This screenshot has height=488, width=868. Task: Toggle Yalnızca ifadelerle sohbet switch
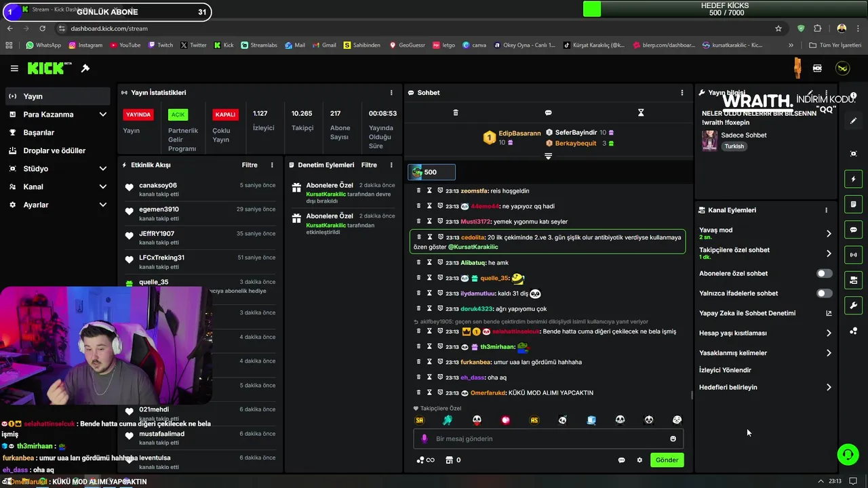pos(824,293)
